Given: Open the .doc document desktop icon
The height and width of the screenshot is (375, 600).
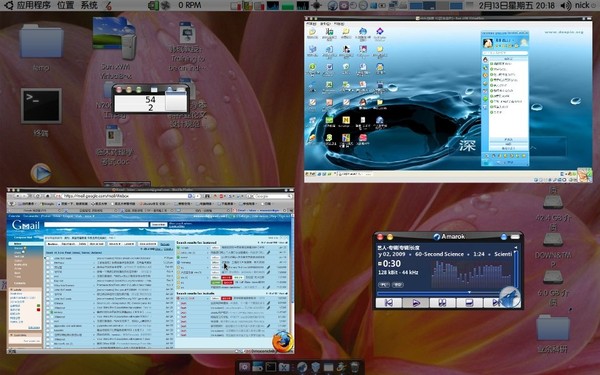Looking at the screenshot, I should 114,137.
